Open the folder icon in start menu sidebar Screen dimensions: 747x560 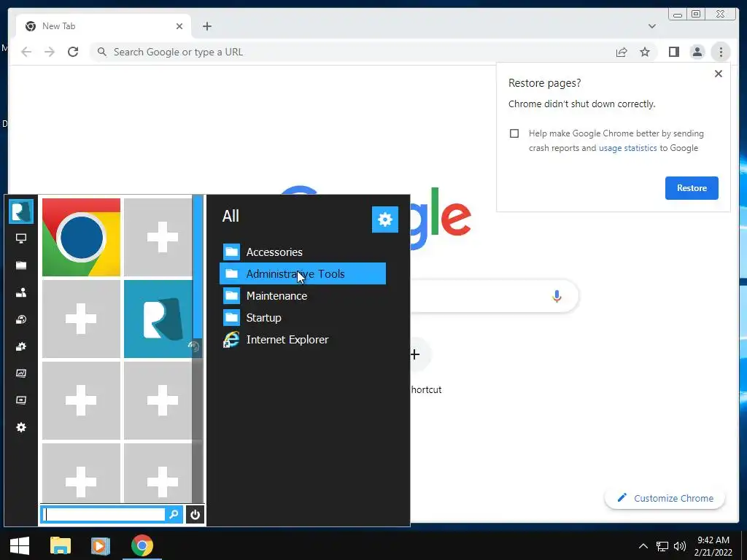(x=21, y=265)
